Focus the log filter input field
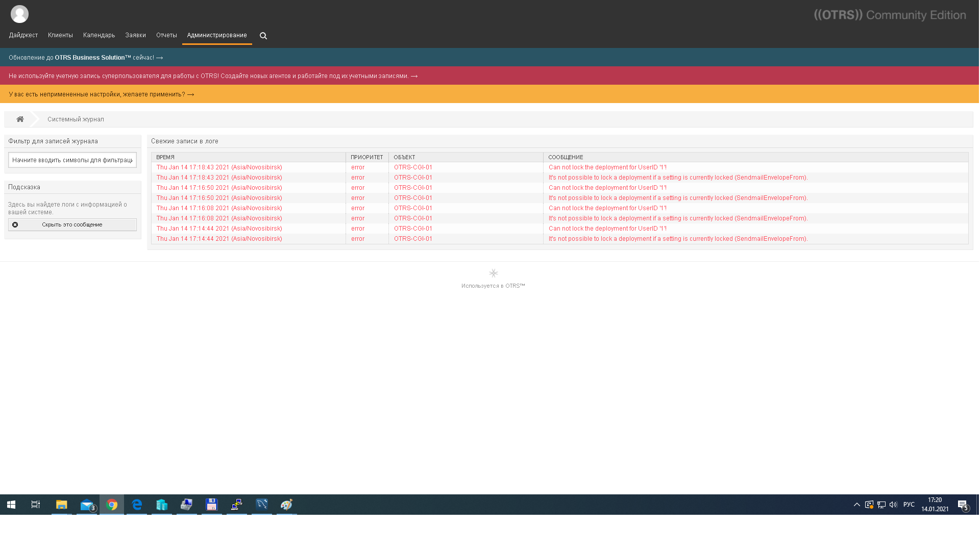 (72, 160)
